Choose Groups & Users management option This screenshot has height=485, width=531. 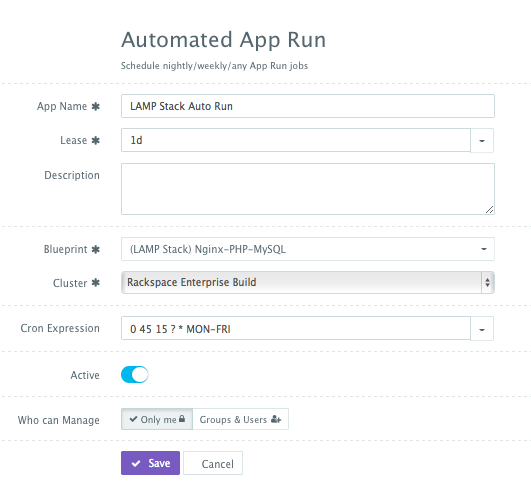point(240,419)
